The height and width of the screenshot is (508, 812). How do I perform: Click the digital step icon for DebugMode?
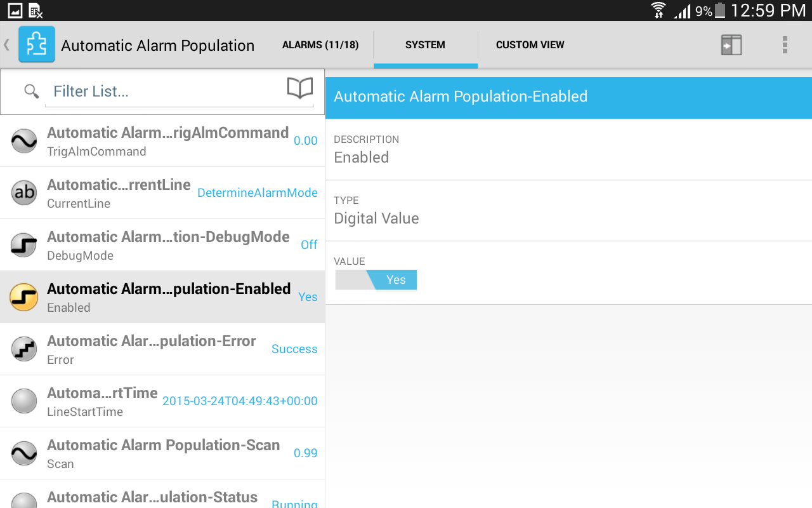(24, 245)
